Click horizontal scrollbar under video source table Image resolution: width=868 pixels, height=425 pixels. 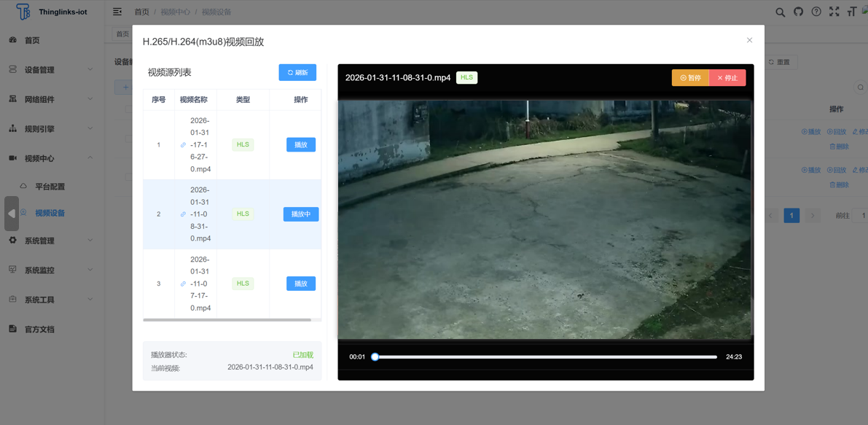tap(227, 320)
